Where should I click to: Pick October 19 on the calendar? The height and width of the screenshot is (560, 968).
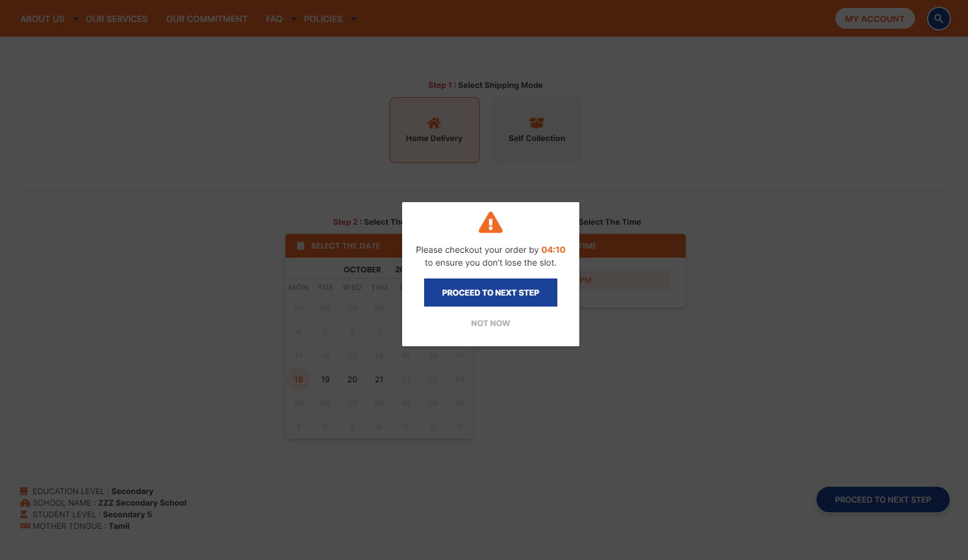(325, 379)
